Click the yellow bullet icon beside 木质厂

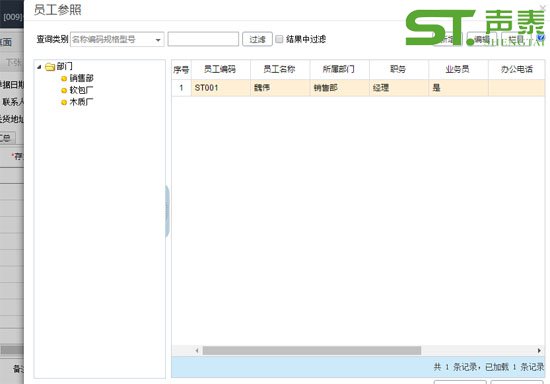pos(64,102)
